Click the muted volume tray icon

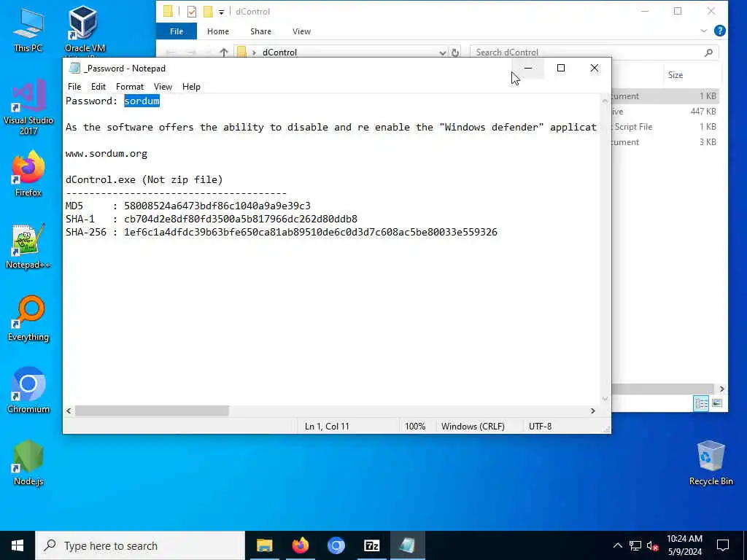(652, 545)
